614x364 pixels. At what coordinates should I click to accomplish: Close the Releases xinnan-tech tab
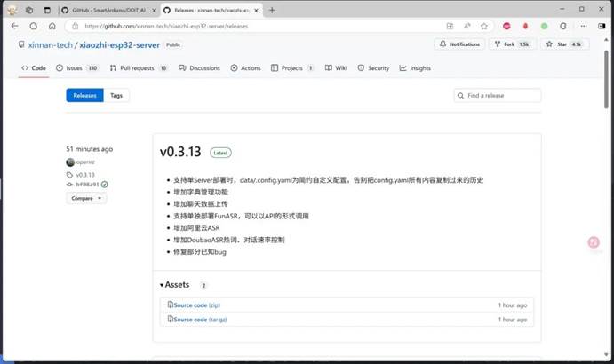click(256, 11)
